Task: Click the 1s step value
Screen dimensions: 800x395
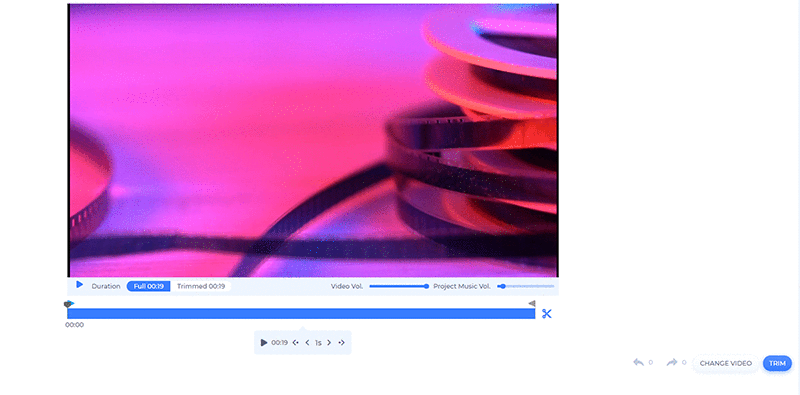Action: click(x=318, y=343)
